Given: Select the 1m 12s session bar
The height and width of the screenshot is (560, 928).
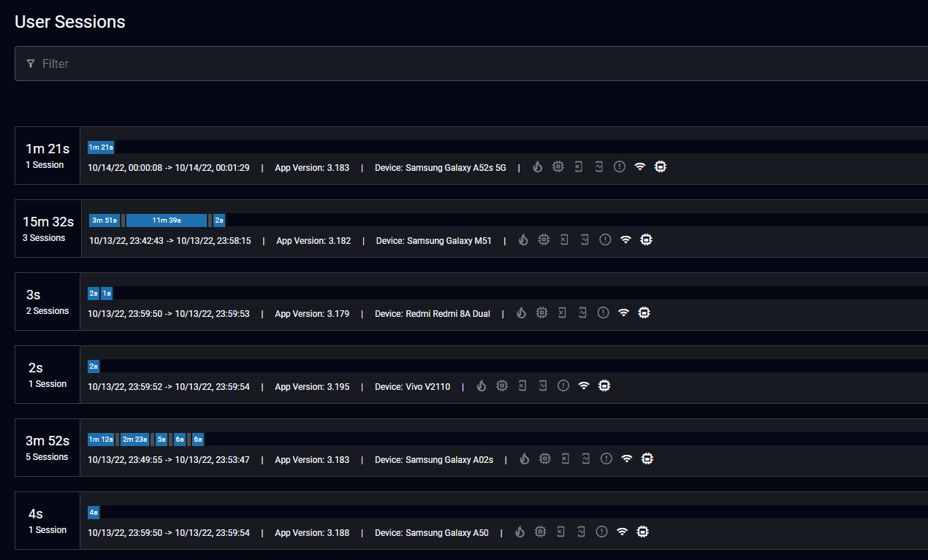Looking at the screenshot, I should click(102, 440).
